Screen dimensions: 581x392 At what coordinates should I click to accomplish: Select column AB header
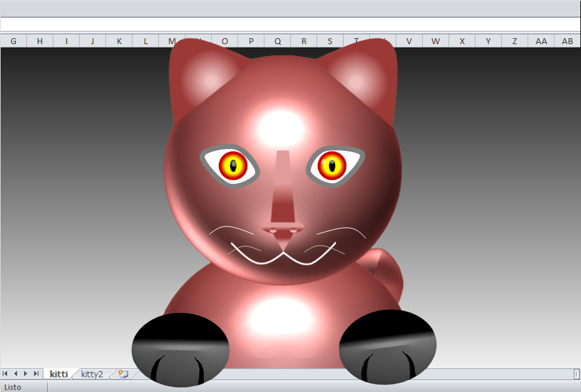(567, 41)
